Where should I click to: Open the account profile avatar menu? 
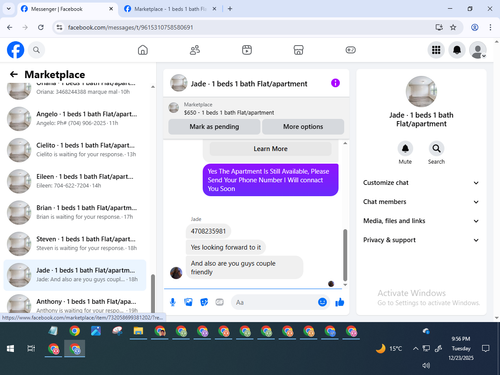tap(478, 50)
